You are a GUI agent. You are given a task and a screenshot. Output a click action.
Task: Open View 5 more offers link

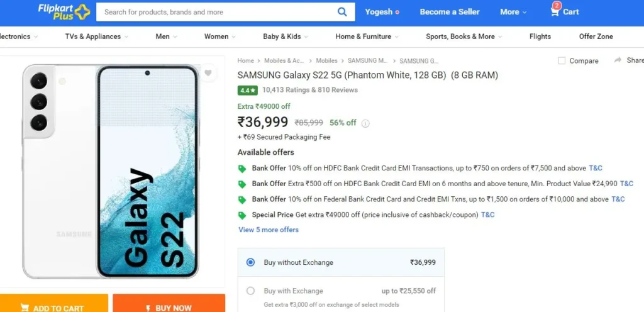269,230
